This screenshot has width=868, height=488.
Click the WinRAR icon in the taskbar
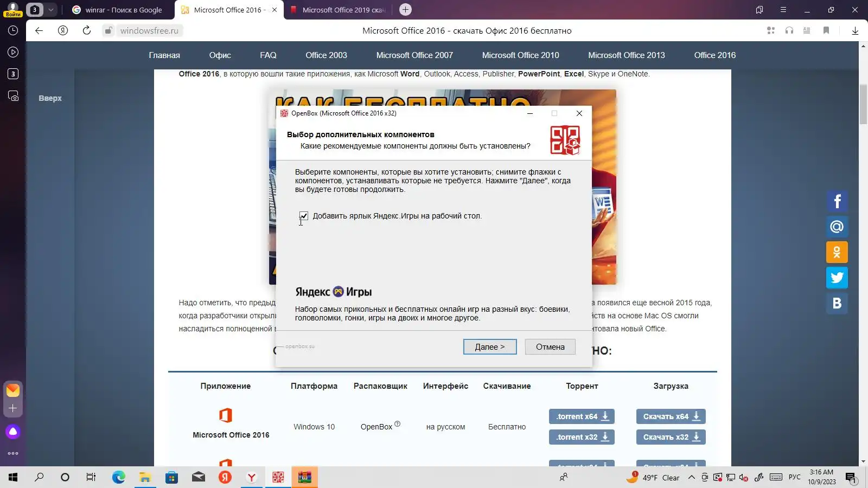pyautogui.click(x=305, y=477)
